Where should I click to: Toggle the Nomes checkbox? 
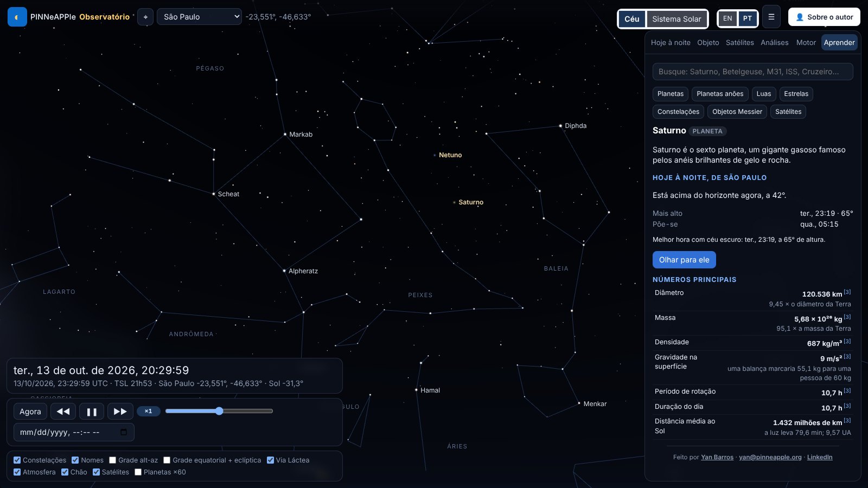75,460
